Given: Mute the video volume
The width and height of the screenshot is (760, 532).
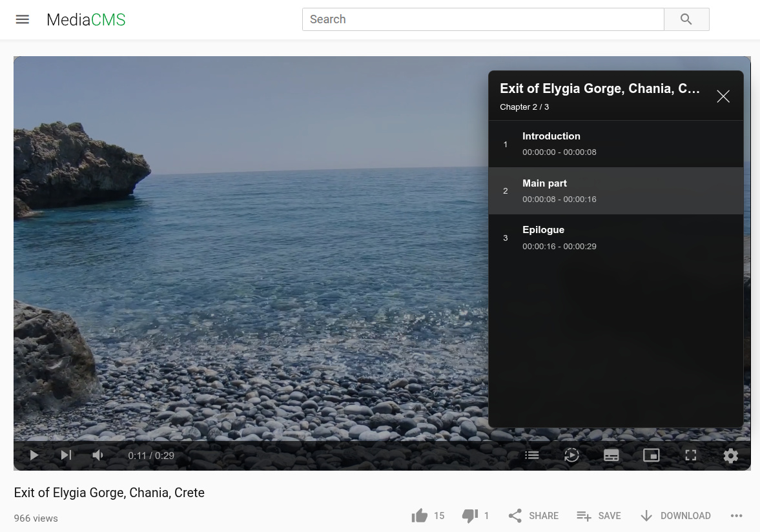Looking at the screenshot, I should (98, 455).
